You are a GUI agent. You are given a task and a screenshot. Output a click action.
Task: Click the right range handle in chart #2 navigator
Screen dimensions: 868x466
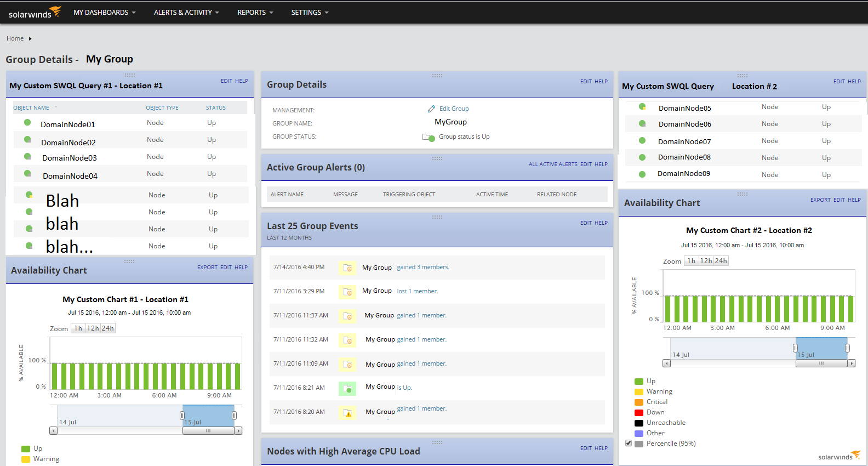[x=847, y=348]
